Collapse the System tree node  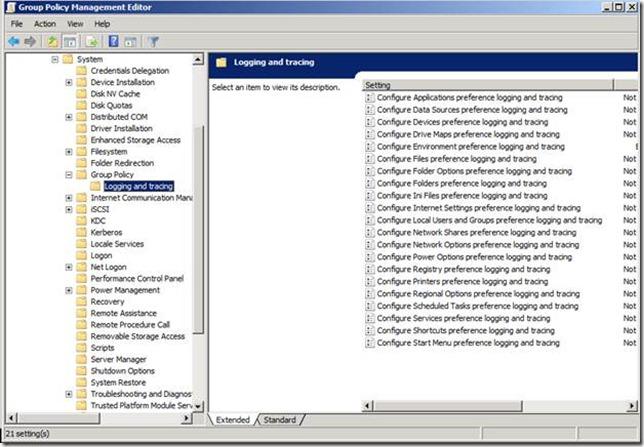tap(55, 60)
